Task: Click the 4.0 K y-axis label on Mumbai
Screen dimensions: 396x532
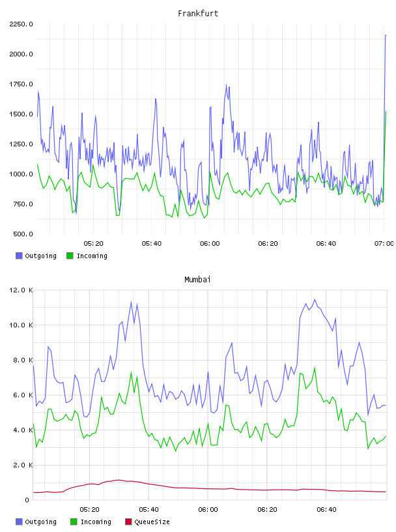Action: tap(23, 430)
